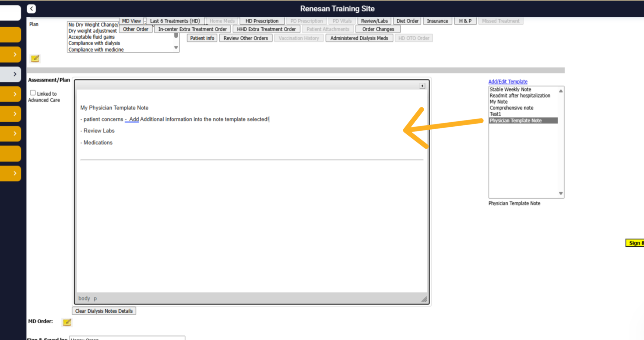This screenshot has width=644, height=340.
Task: Click the Plan list down scroll arrow
Action: point(176,47)
